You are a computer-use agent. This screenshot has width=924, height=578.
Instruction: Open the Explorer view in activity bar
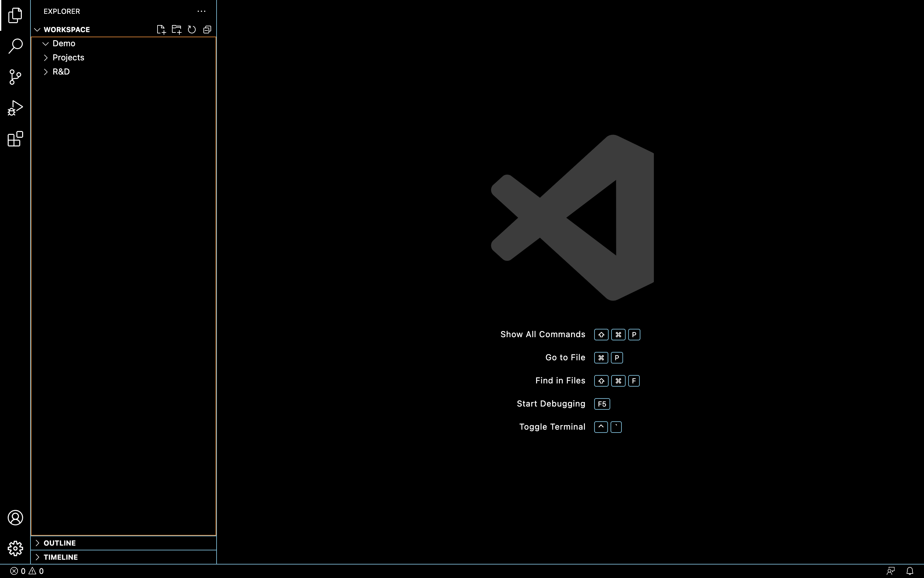pos(15,15)
